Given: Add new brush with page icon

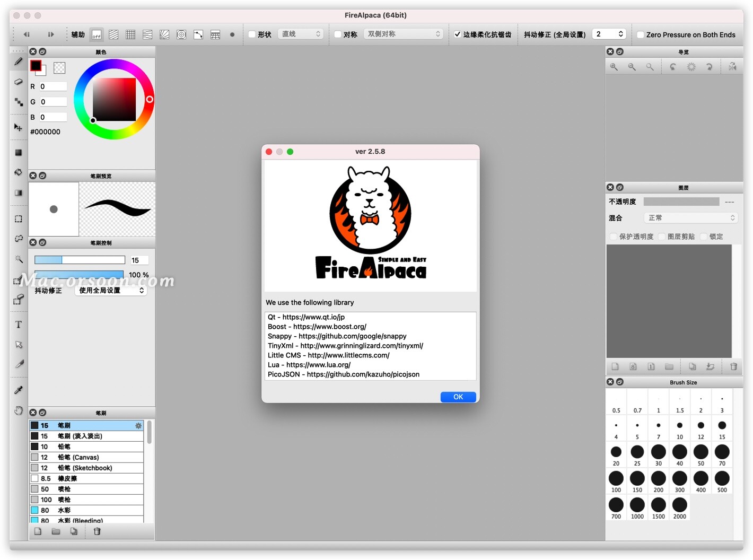Looking at the screenshot, I should pos(38,531).
